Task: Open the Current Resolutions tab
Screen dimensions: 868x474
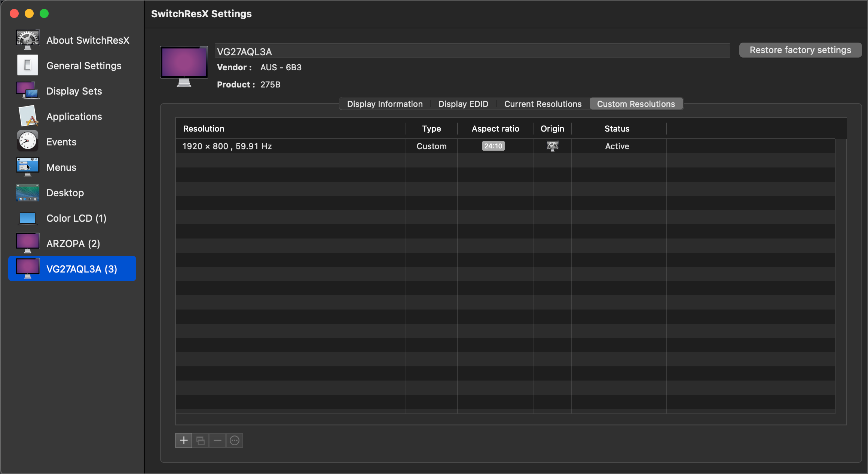Action: pyautogui.click(x=543, y=104)
